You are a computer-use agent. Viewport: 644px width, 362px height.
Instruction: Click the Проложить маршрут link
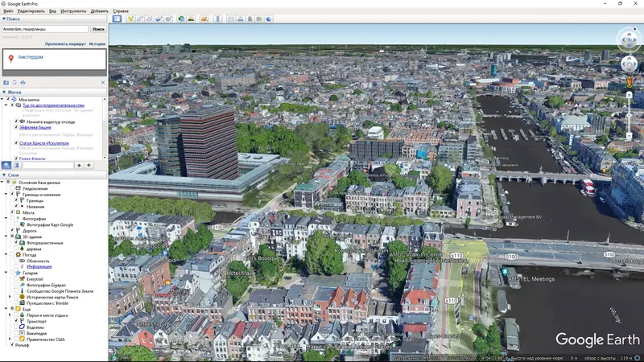[65, 44]
